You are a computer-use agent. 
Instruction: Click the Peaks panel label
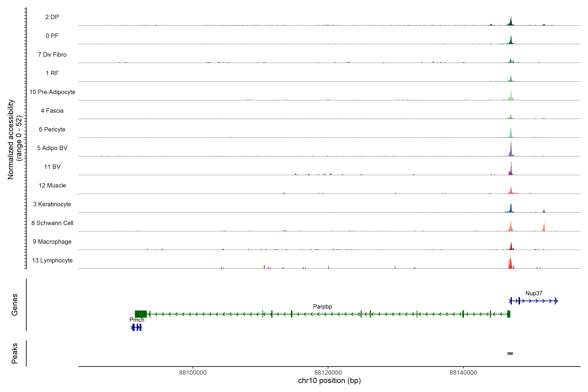point(15,353)
